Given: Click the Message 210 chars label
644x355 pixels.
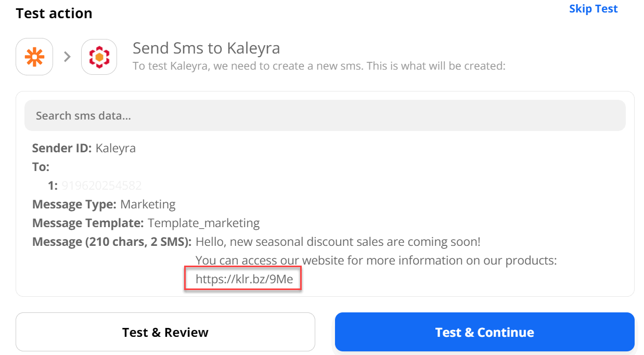Looking at the screenshot, I should [112, 242].
